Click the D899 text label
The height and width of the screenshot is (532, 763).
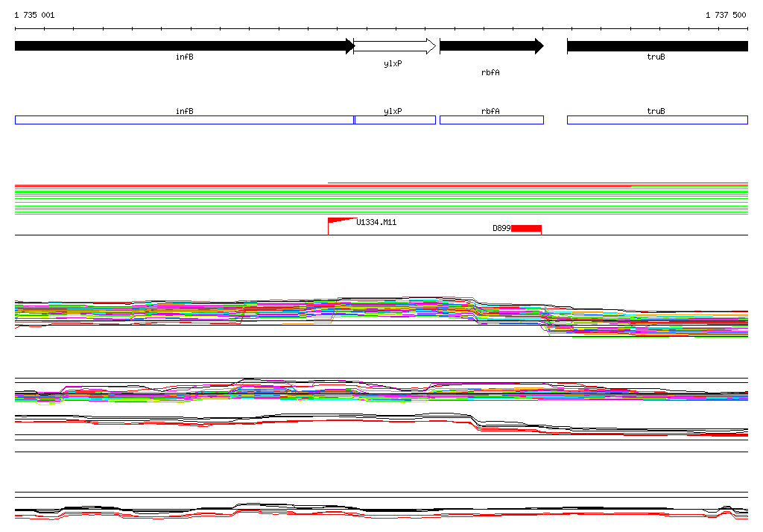[501, 228]
